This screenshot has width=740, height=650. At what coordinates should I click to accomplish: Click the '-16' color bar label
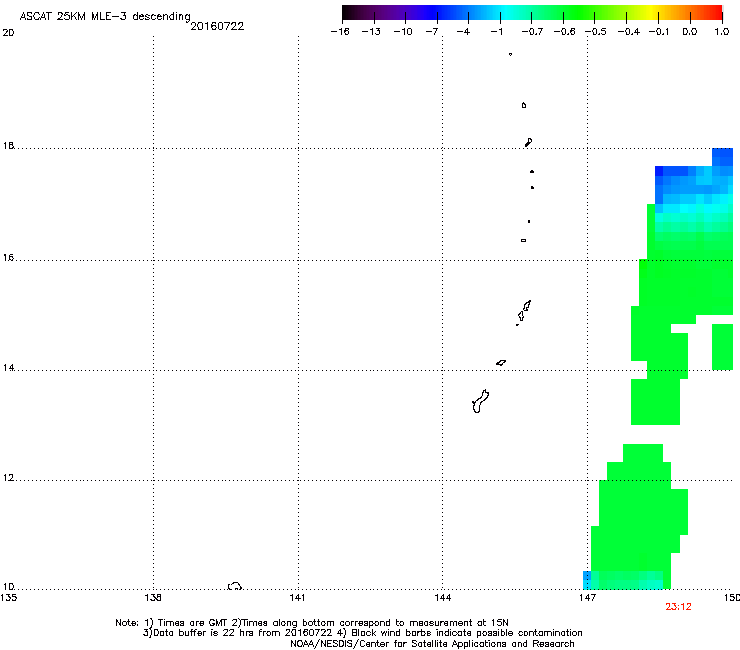coord(340,32)
